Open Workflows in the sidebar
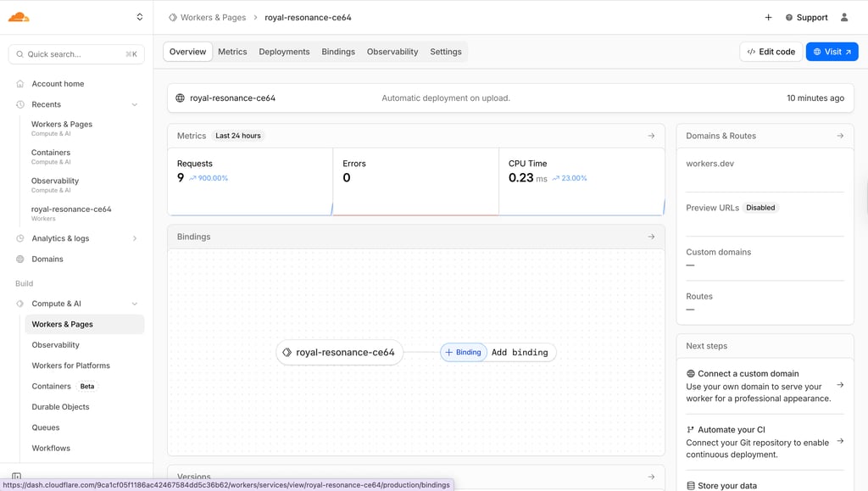 [51, 449]
